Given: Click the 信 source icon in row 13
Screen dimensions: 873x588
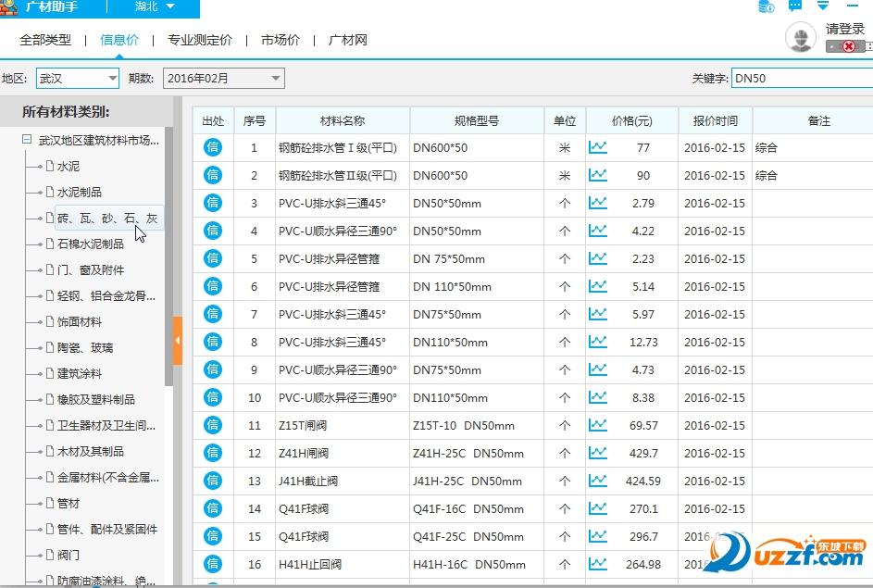Looking at the screenshot, I should [x=213, y=481].
